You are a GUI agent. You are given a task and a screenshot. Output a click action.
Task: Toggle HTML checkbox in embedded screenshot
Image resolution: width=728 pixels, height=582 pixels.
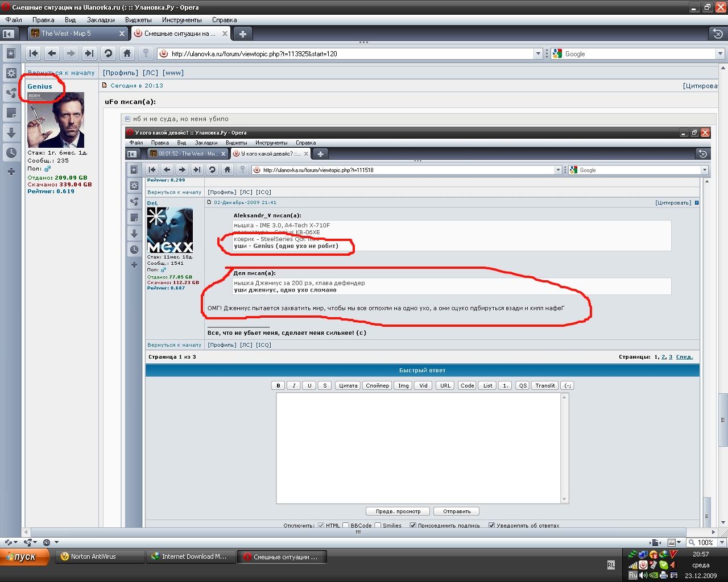pyautogui.click(x=321, y=525)
